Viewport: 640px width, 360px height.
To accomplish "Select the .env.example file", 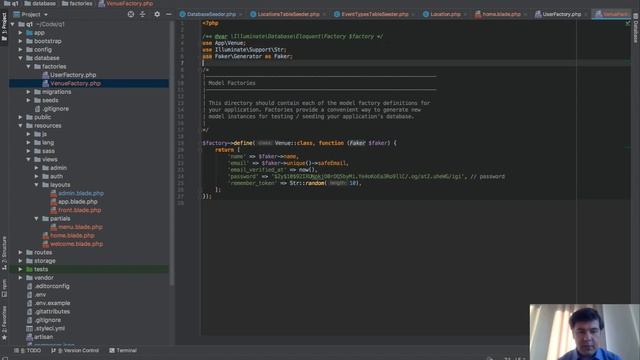I will click(52, 303).
